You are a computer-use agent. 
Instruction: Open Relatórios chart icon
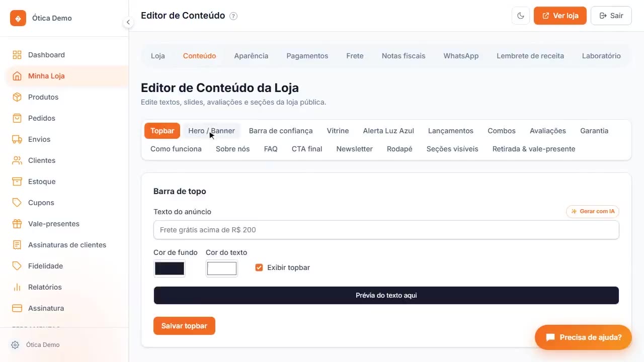pyautogui.click(x=17, y=287)
